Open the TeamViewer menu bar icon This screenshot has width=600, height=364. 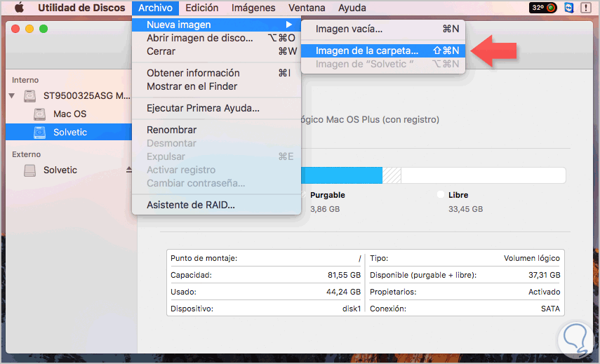pyautogui.click(x=568, y=8)
